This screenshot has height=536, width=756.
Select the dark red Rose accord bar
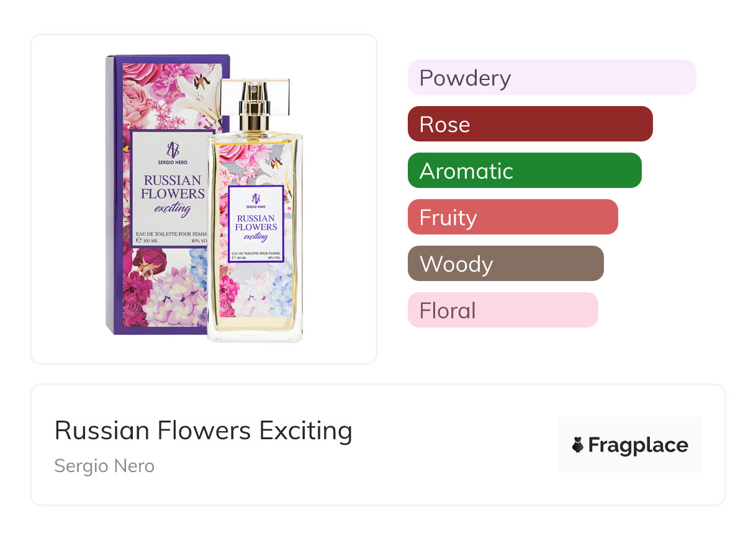click(x=529, y=124)
